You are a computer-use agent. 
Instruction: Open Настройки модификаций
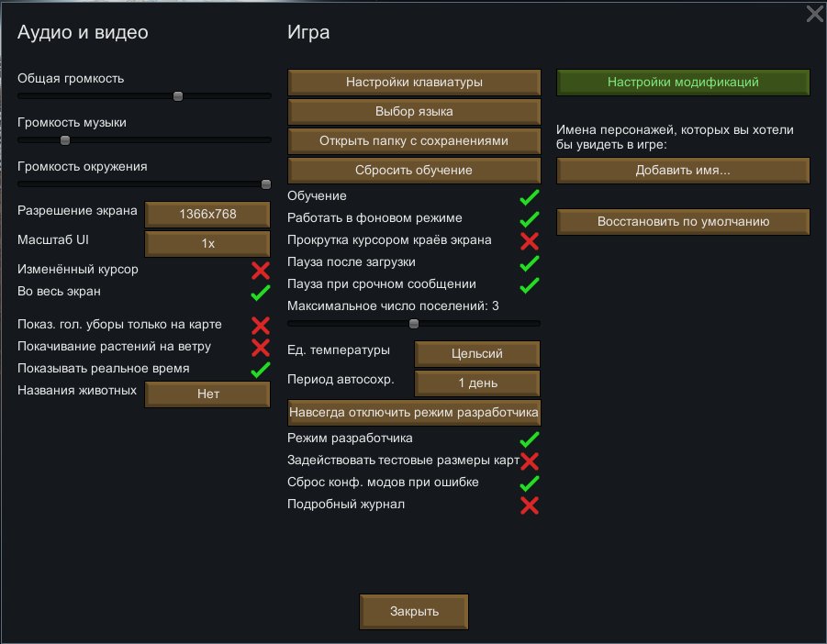[x=683, y=83]
